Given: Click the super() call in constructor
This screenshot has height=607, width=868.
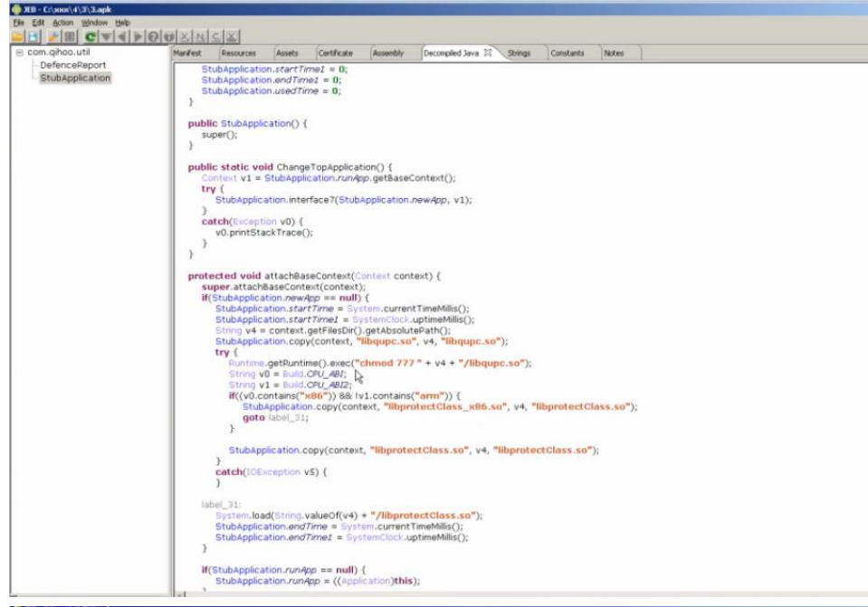Looking at the screenshot, I should click(219, 135).
